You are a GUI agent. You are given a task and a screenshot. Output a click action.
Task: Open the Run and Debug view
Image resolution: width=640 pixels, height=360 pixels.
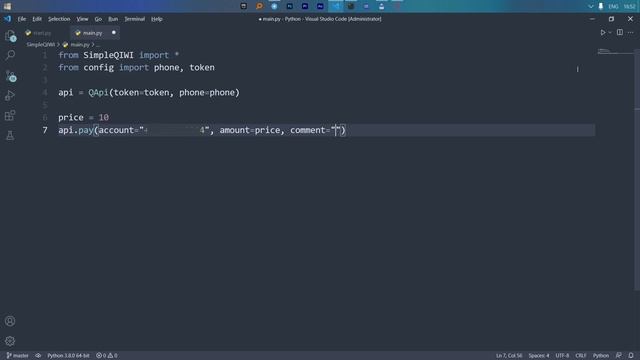coord(10,96)
